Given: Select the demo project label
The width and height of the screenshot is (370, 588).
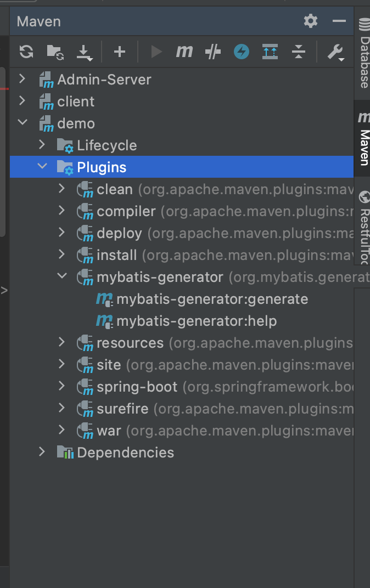Looking at the screenshot, I should pos(76,123).
